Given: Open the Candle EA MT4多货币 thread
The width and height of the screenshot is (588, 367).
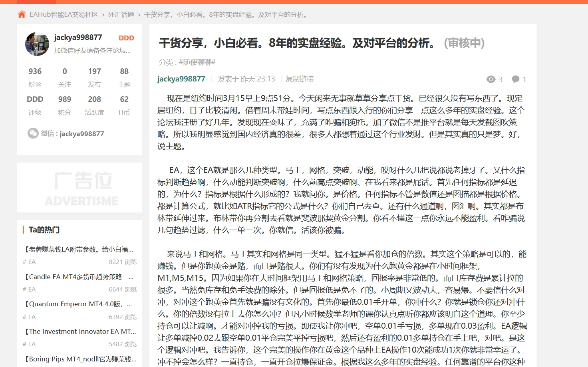Looking at the screenshot, I should click(79, 277).
